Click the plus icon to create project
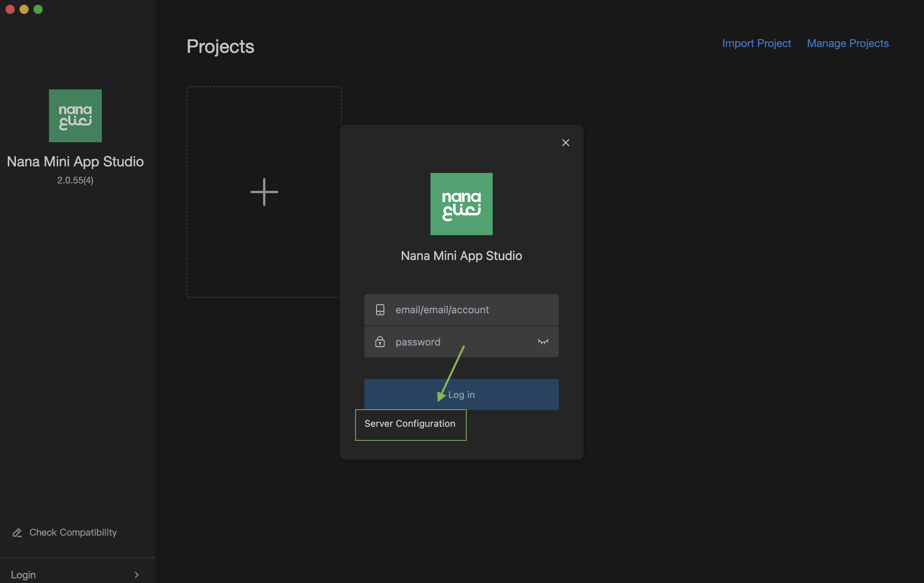Screen dimensions: 924x583 point(264,192)
